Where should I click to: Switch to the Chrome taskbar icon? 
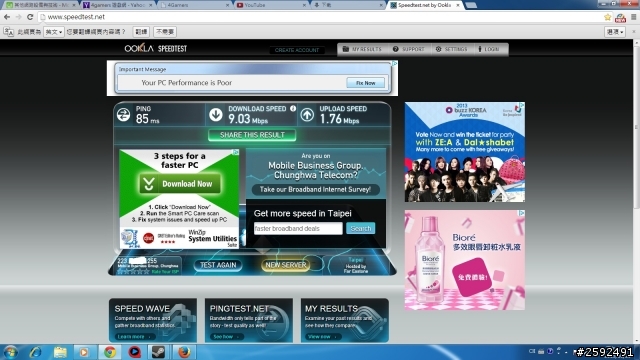tap(109, 352)
